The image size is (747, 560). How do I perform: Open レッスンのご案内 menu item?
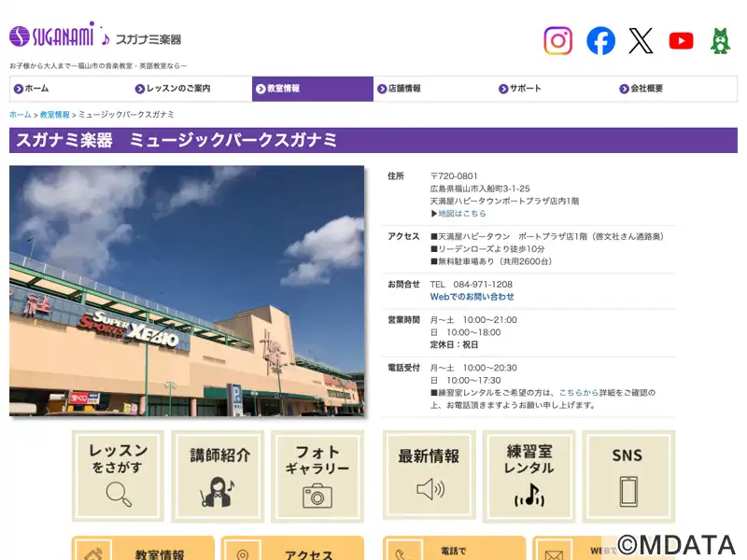[191, 89]
